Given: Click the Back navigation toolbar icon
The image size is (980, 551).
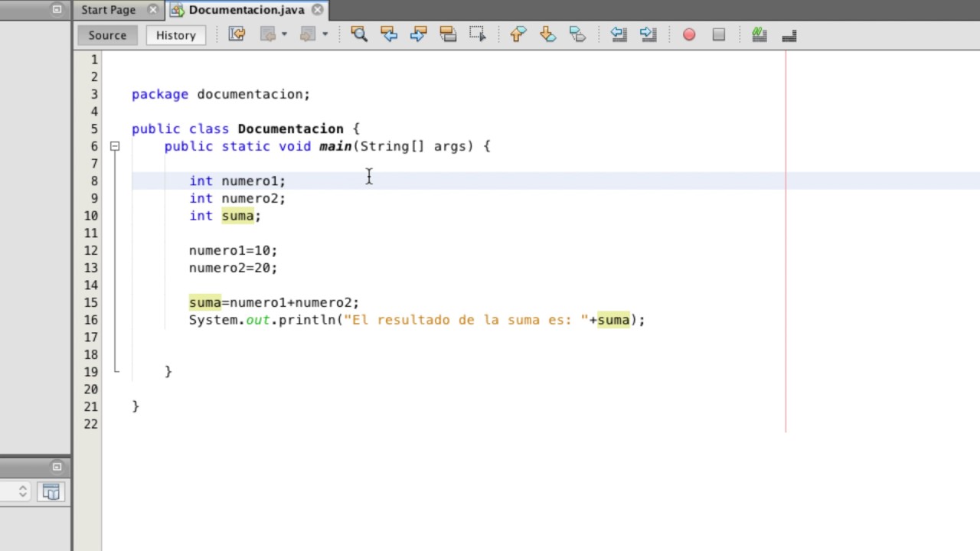Looking at the screenshot, I should tap(267, 34).
